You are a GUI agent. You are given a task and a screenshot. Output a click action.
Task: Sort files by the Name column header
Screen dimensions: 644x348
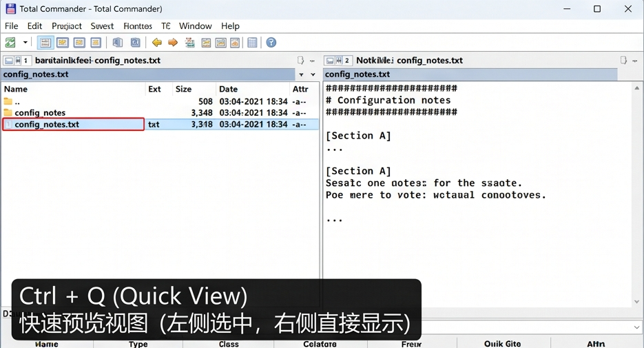(x=74, y=89)
